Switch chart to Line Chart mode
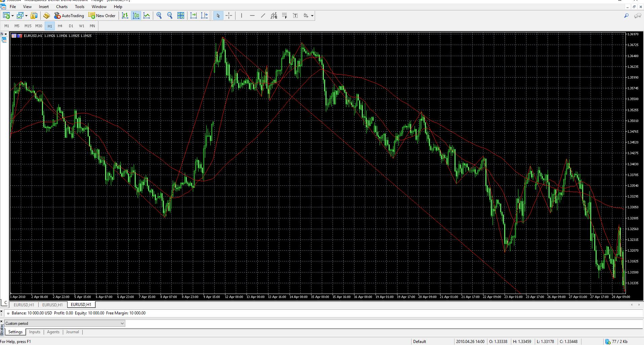The image size is (644, 345). 147,15
